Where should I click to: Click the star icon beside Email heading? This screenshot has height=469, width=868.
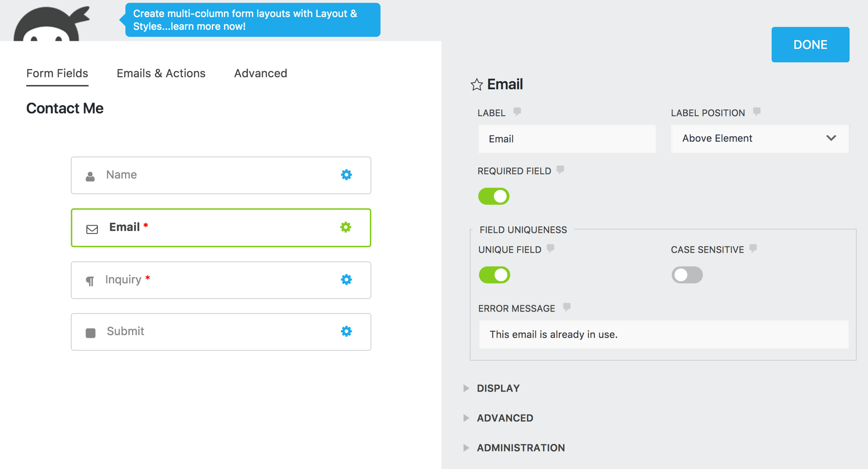476,85
